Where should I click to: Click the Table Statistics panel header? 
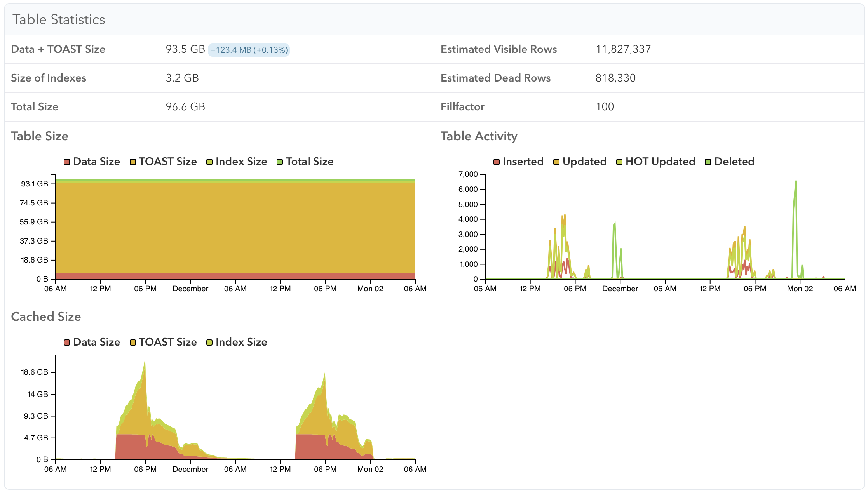tap(434, 19)
